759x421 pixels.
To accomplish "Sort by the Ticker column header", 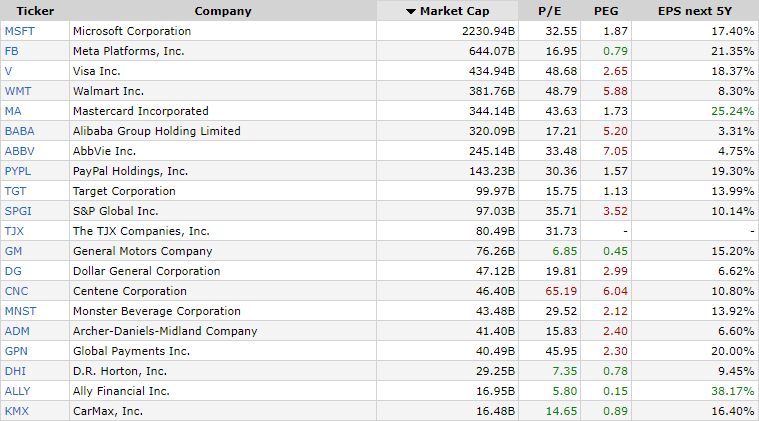I will [x=35, y=11].
